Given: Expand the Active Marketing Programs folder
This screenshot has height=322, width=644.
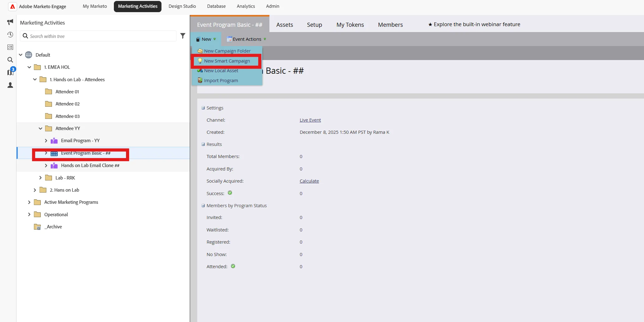Looking at the screenshot, I should click(29, 202).
